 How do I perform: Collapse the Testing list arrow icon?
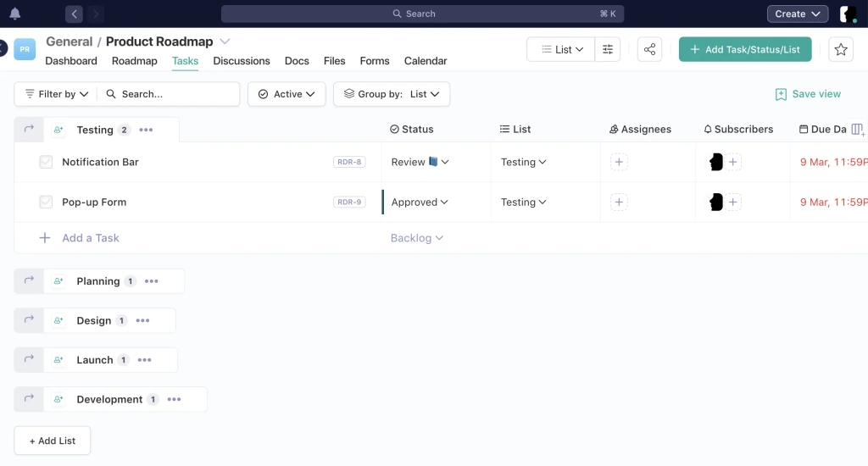(29, 130)
